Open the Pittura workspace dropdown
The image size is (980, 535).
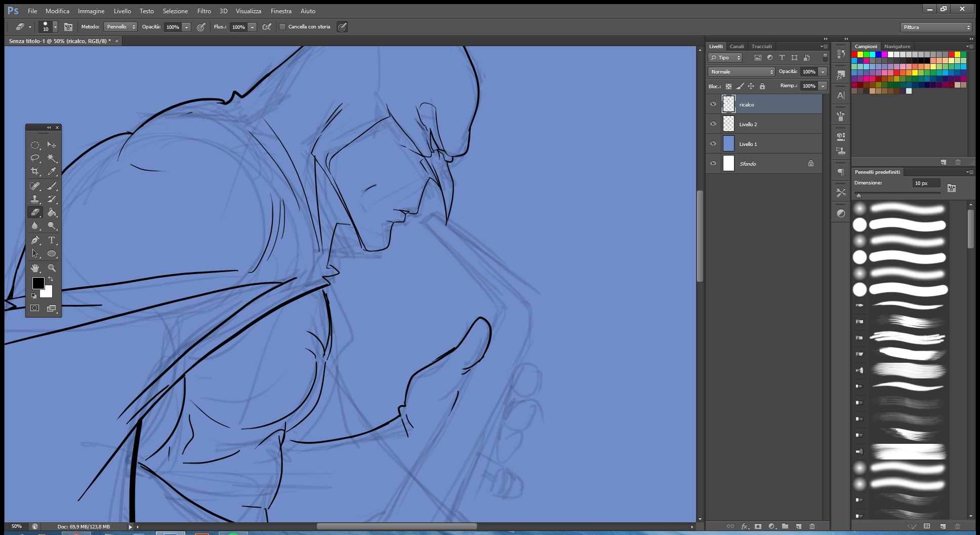[x=935, y=27]
